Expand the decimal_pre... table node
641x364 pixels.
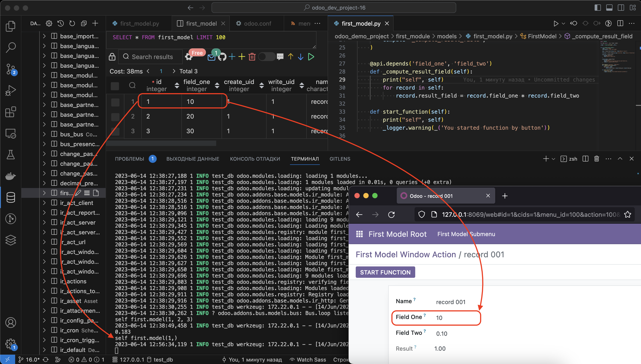(x=44, y=183)
